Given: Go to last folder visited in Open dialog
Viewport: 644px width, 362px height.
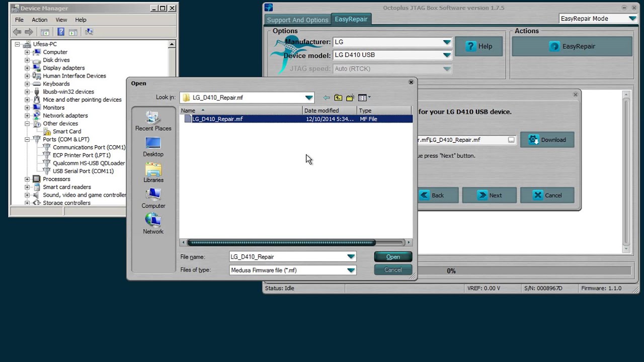Looking at the screenshot, I should (327, 98).
